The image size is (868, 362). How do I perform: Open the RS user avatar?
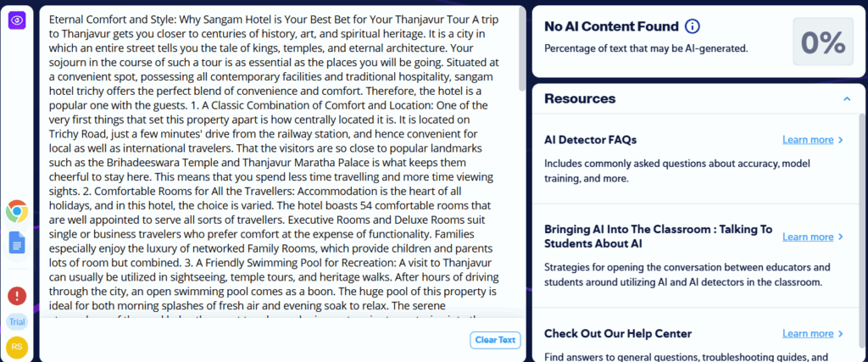coord(17,347)
